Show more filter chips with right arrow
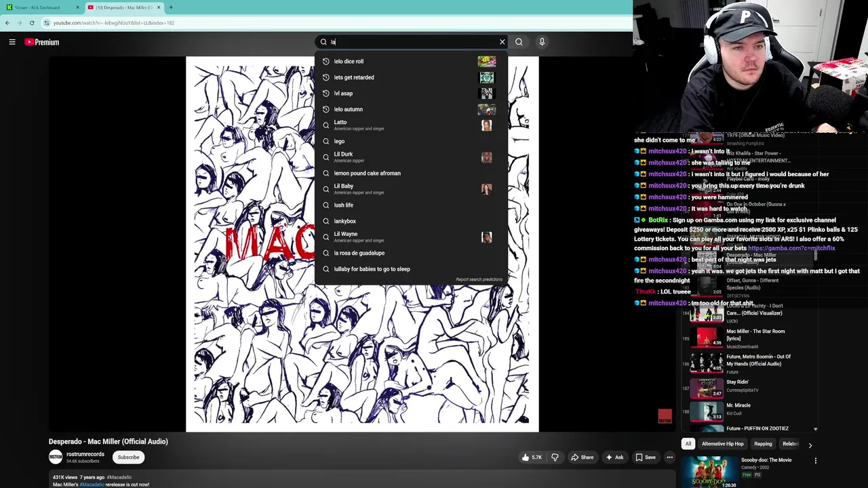 coord(810,445)
